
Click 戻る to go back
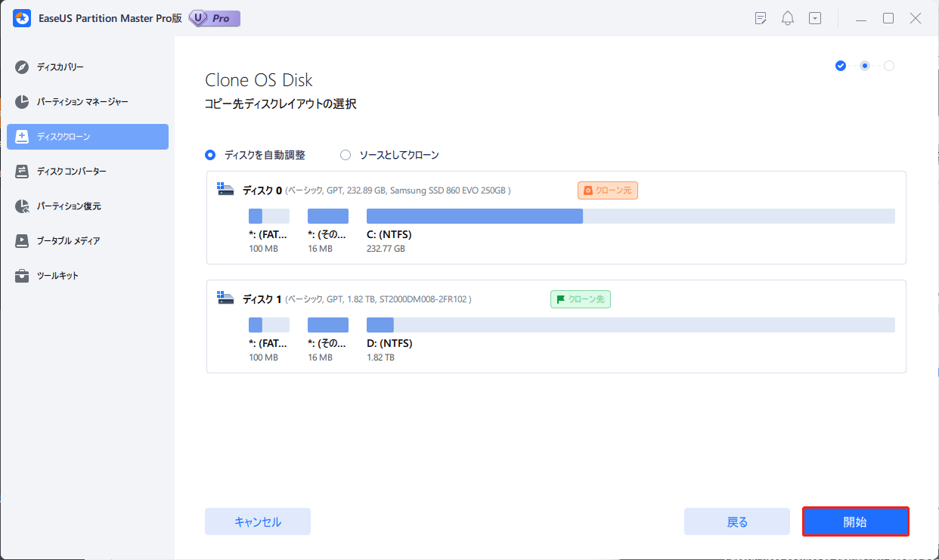tap(736, 521)
